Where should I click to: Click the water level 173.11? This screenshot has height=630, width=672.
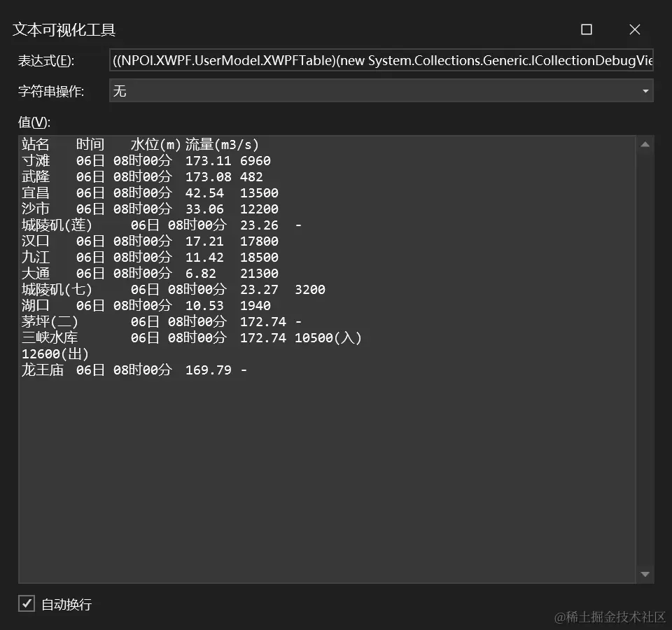click(x=209, y=161)
